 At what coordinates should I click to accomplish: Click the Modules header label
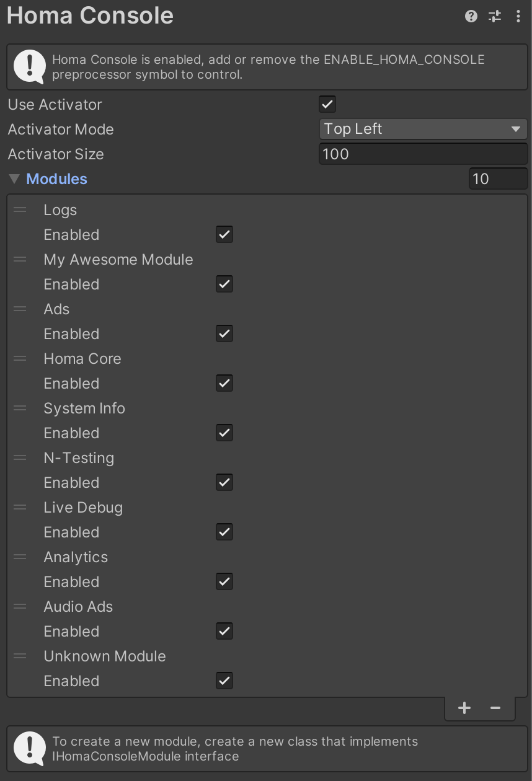pos(56,179)
